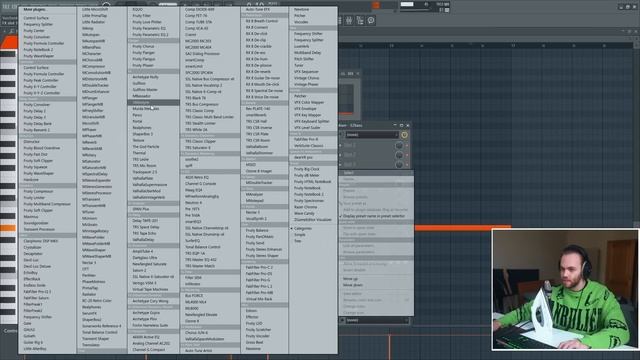Screen dimensions: 640x360
Task: Choose Edison audio editor
Action: (251, 311)
